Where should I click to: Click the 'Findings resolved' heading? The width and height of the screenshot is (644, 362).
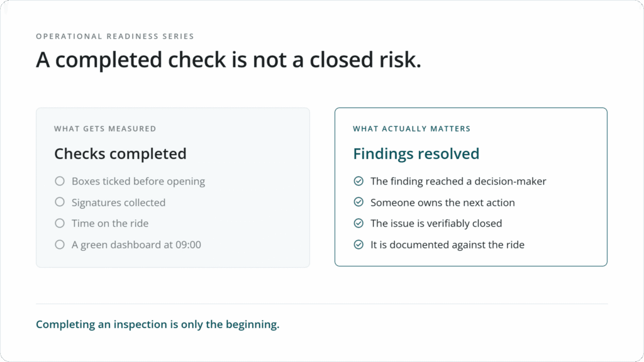tap(416, 154)
